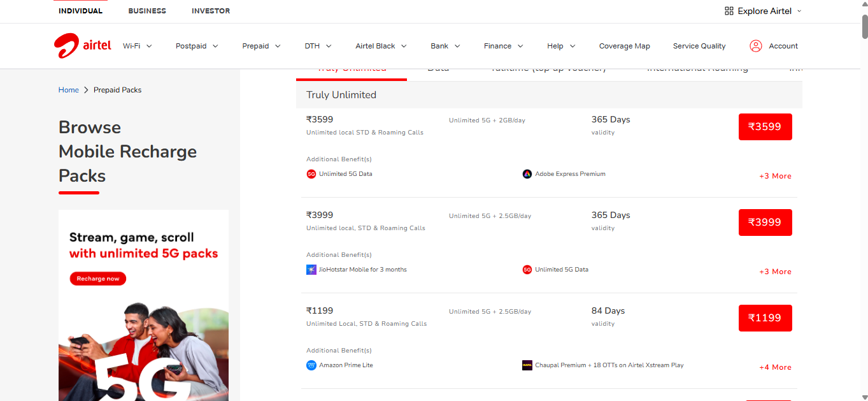This screenshot has height=401, width=868.
Task: Click the Chaupal Premium icon
Action: click(527, 365)
